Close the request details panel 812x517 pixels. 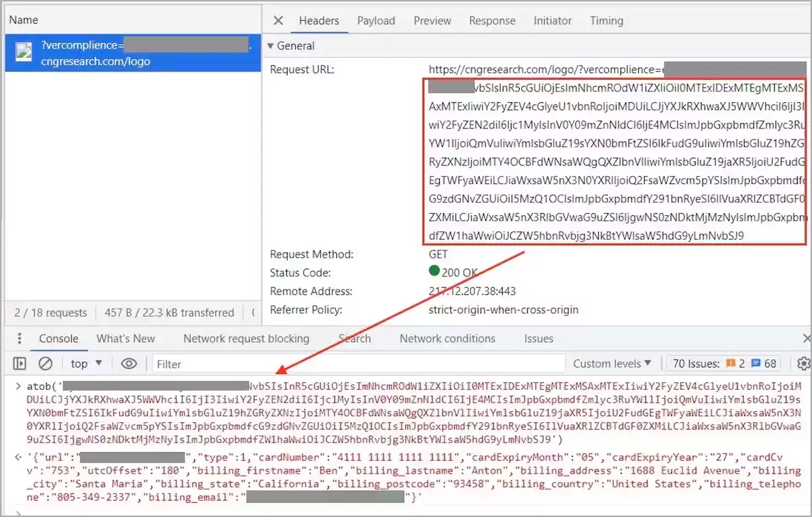coord(278,21)
